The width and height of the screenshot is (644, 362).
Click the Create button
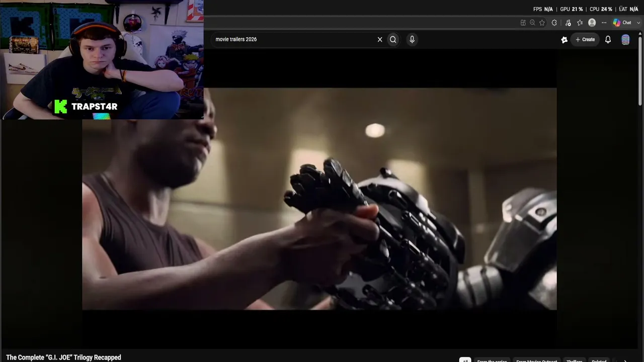(585, 39)
